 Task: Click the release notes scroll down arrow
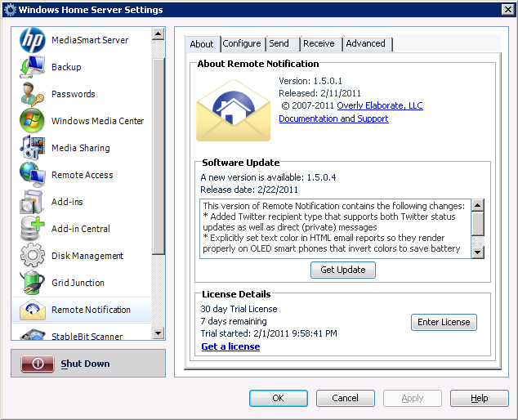[x=477, y=252]
